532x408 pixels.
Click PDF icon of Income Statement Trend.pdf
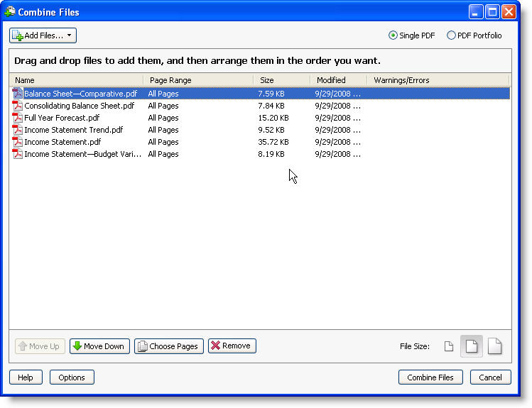click(x=17, y=130)
